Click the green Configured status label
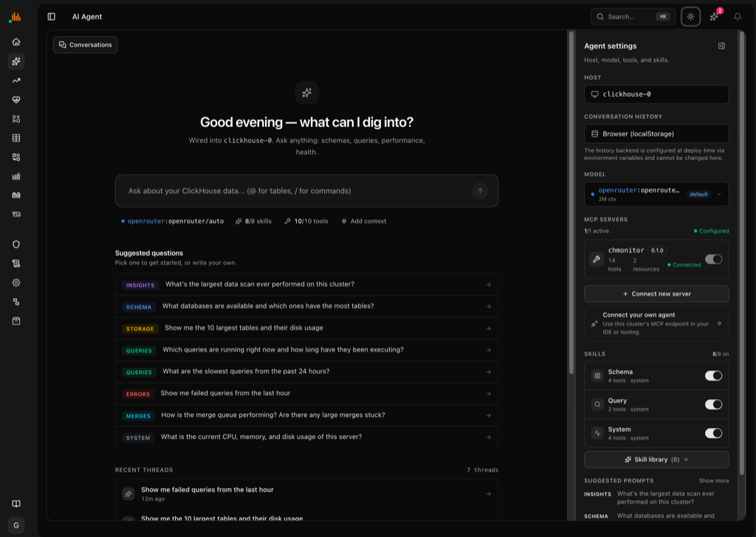The height and width of the screenshot is (537, 756). point(711,231)
